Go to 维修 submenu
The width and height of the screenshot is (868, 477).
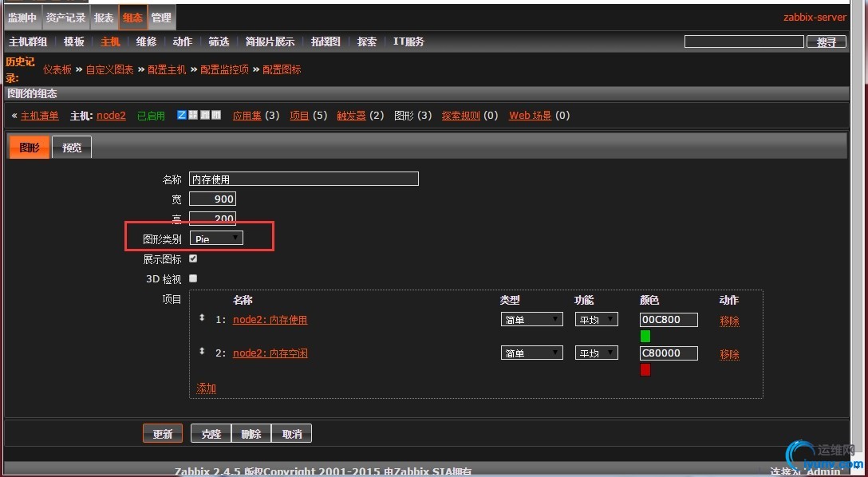(x=146, y=41)
